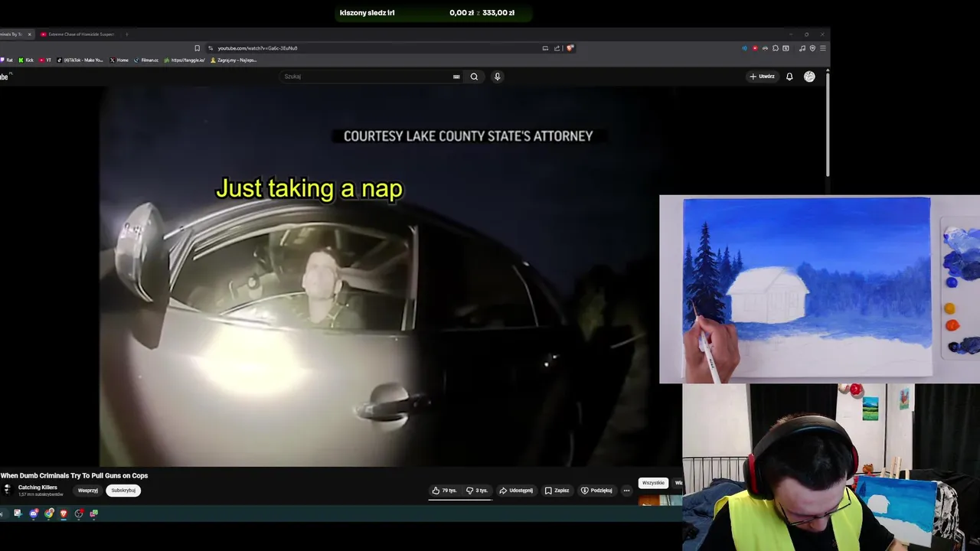Viewport: 980px width, 551px height.
Task: Click the Podziękuj thanks button
Action: [596, 491]
